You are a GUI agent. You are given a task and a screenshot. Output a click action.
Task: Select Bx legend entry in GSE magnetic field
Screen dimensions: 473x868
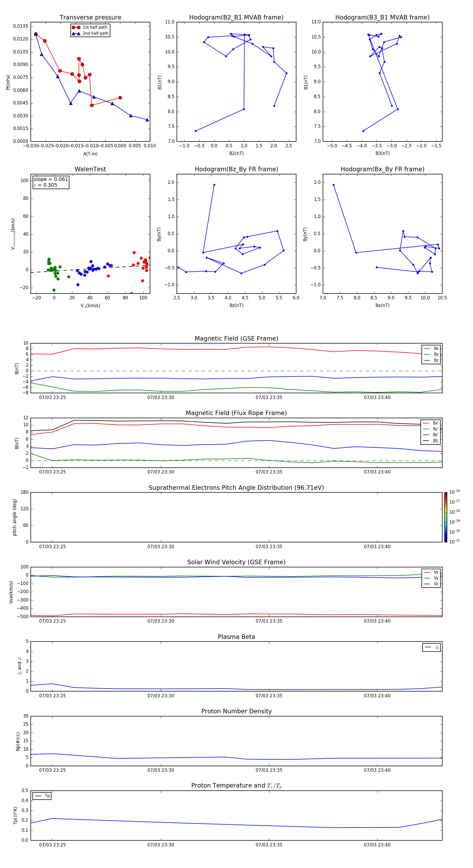pyautogui.click(x=431, y=349)
